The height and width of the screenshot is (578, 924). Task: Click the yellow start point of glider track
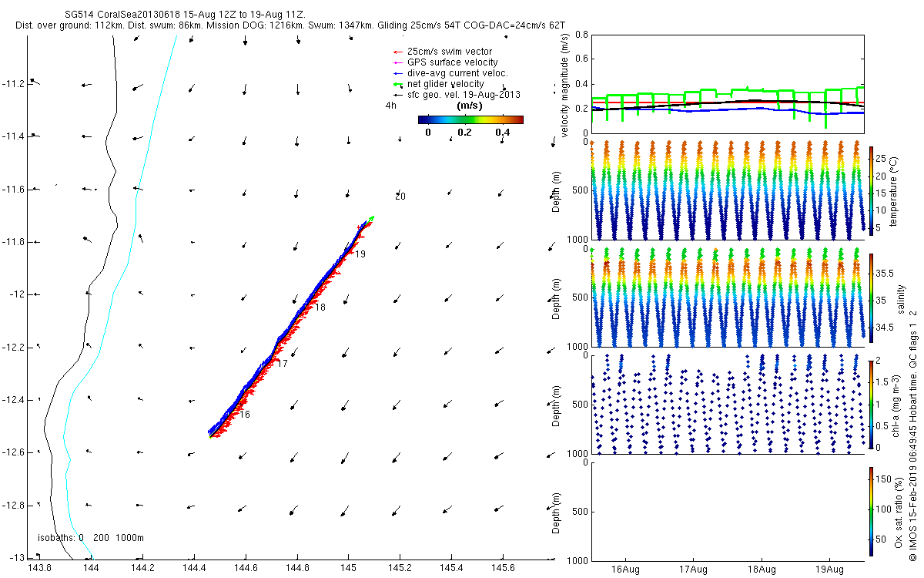(x=210, y=436)
